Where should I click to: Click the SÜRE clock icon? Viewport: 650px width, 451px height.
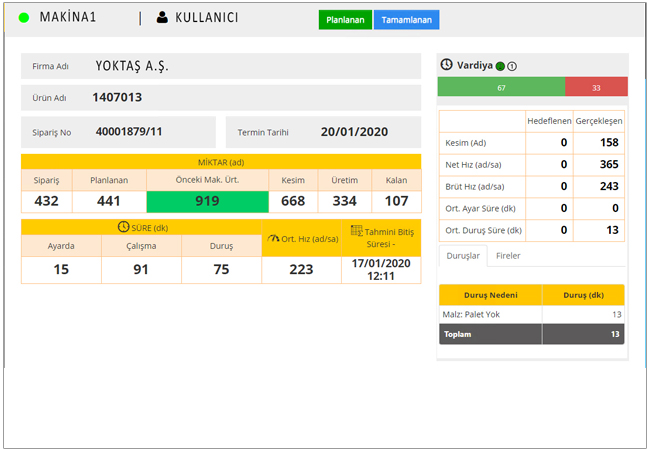124,227
